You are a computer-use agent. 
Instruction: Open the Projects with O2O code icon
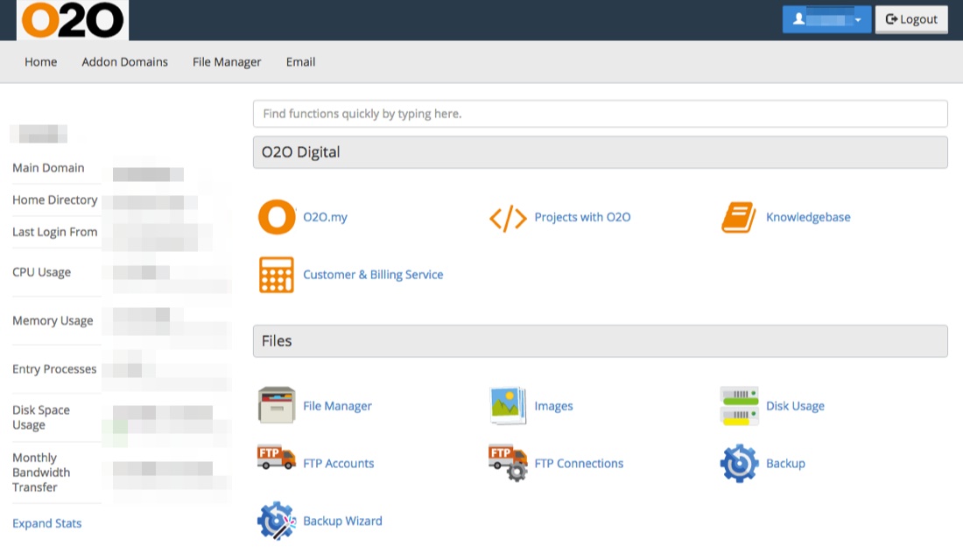(x=508, y=217)
